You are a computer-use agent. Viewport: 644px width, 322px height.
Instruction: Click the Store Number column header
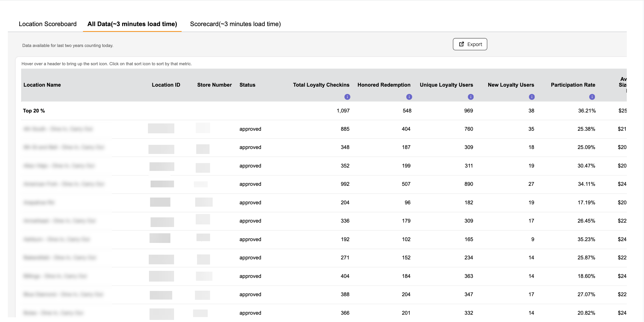point(214,85)
